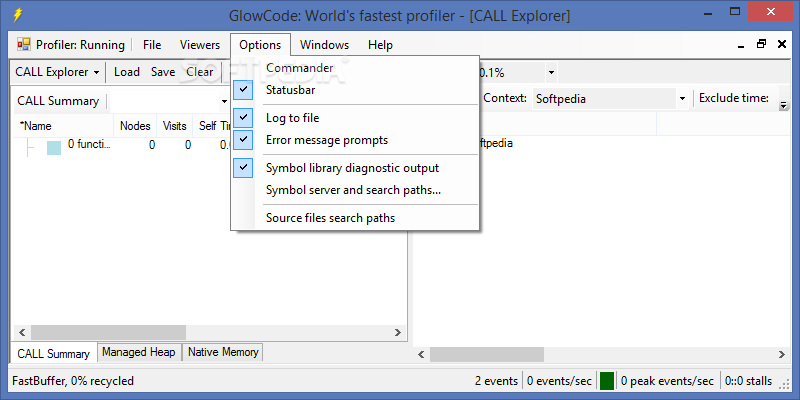
Task: Click right pane scroll right arrow
Action: tap(782, 354)
